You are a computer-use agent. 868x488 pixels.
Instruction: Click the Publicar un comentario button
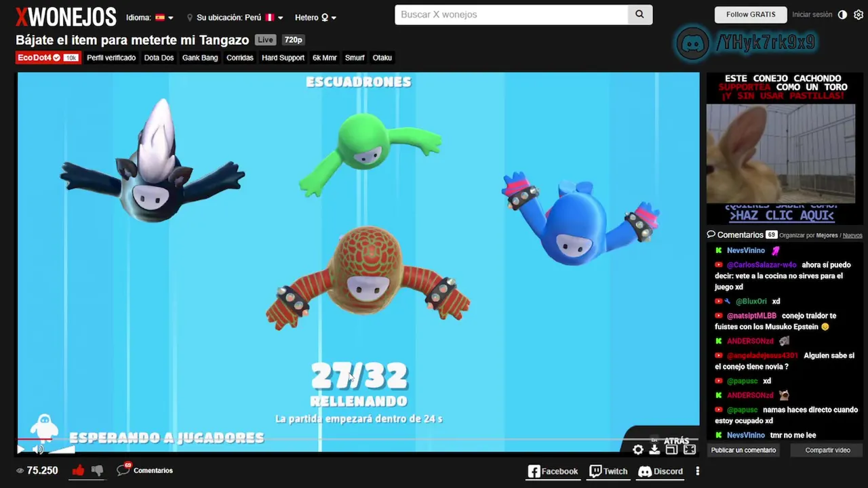coord(743,450)
